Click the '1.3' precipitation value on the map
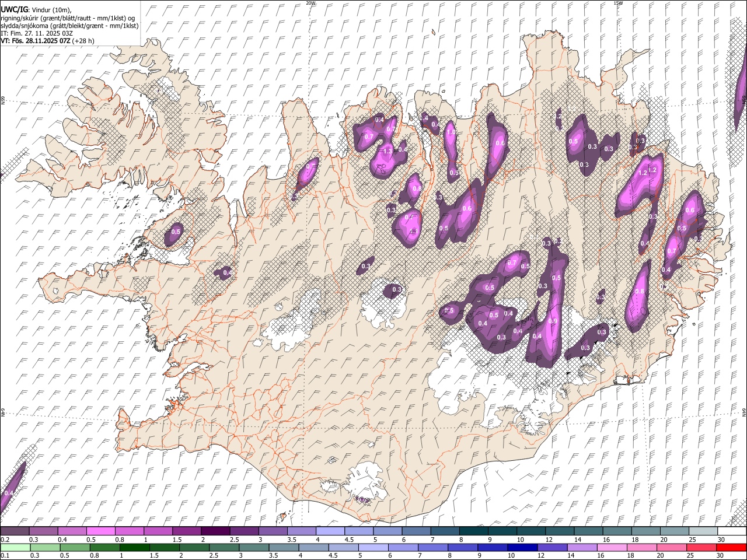Image resolution: width=747 pixels, height=560 pixels. click(x=388, y=151)
